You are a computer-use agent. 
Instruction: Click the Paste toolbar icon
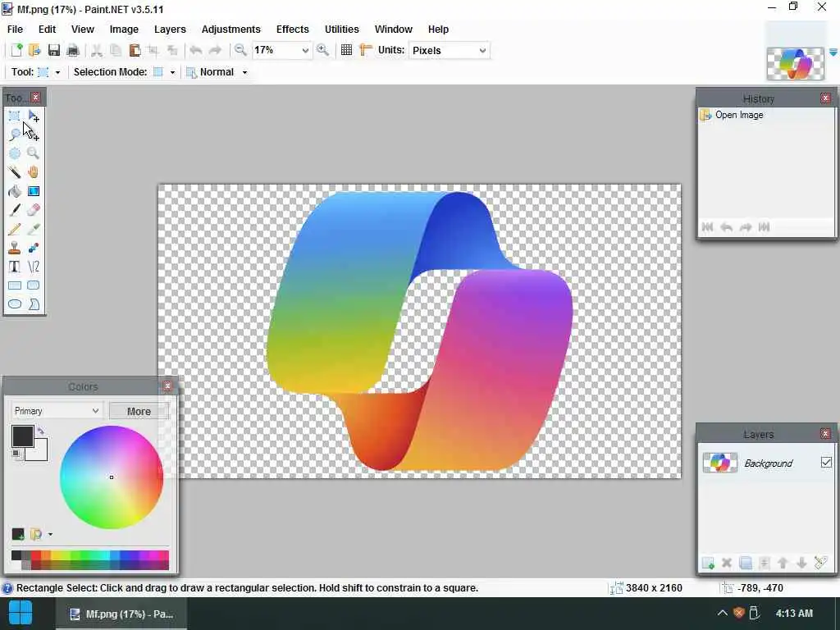135,50
